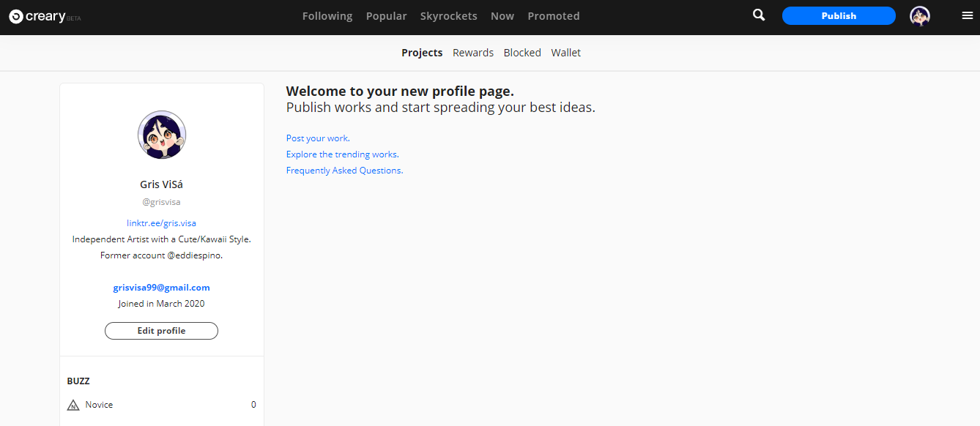Screen dimensions: 980x426
Task: Click the blue Publish button
Action: 839,15
